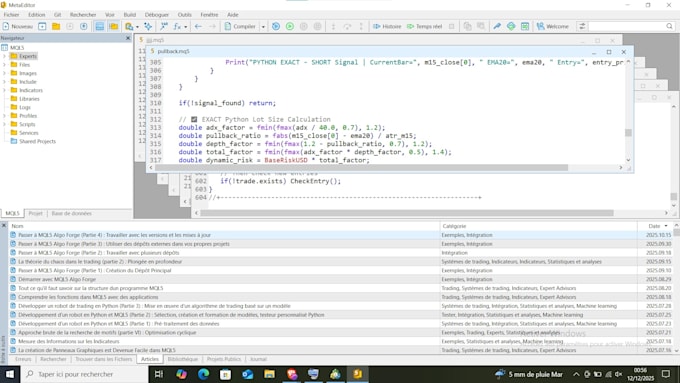Screen dimensions: 680x383
Task: Toggle the Navigator panel view icon
Action: (x=100, y=26)
